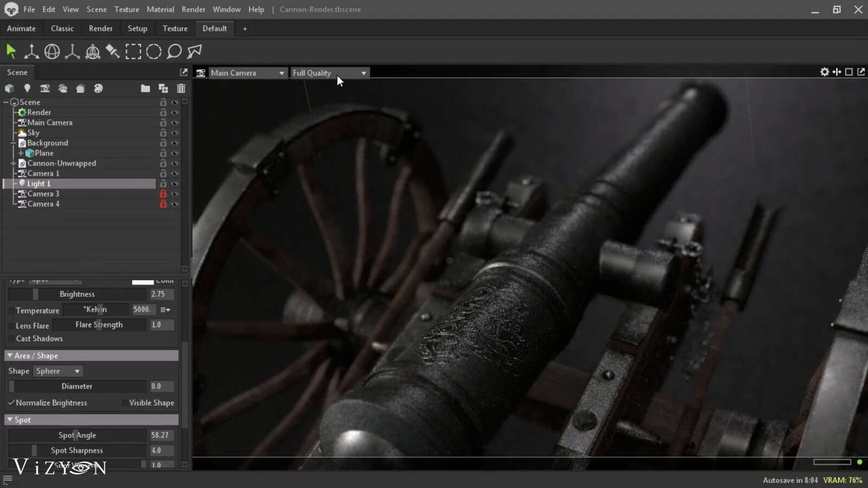Detach the viewport to a window

click(x=861, y=72)
